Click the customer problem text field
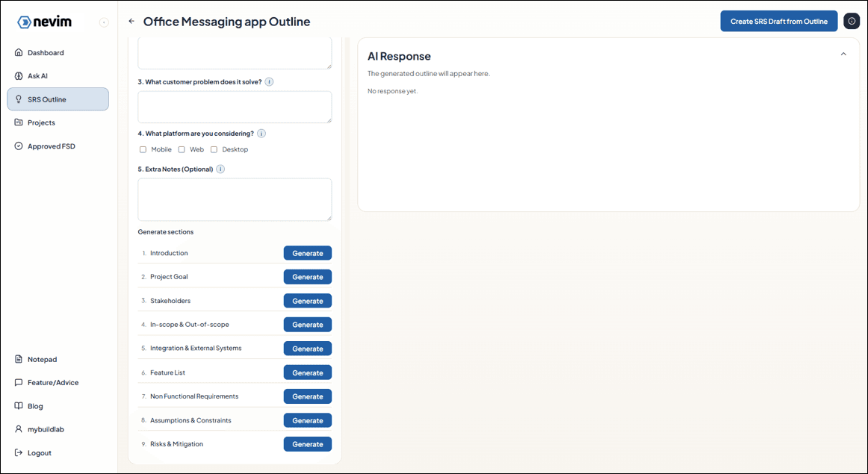Screen dimensions: 868x474 coord(235,107)
